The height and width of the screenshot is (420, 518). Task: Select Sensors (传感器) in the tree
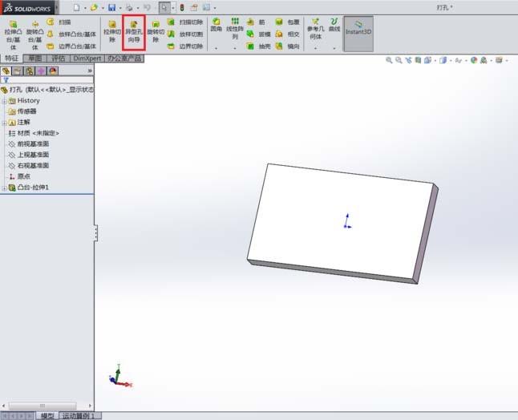pyautogui.click(x=22, y=111)
